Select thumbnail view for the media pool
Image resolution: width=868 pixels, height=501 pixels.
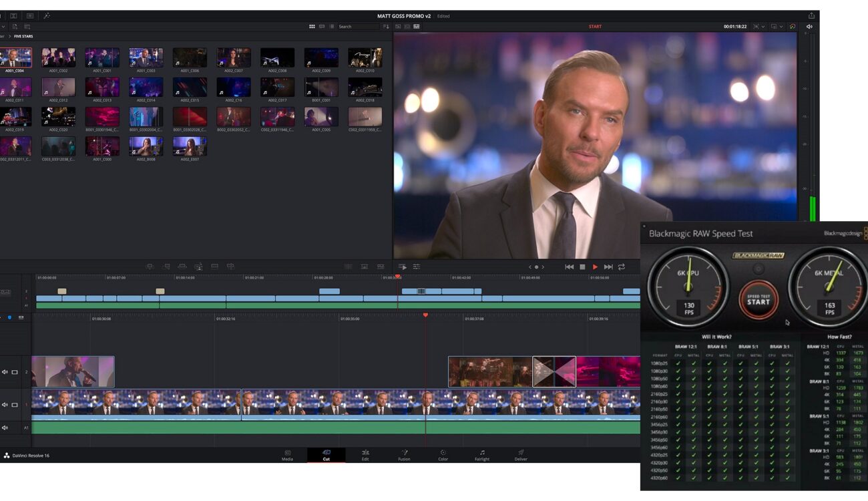312,27
